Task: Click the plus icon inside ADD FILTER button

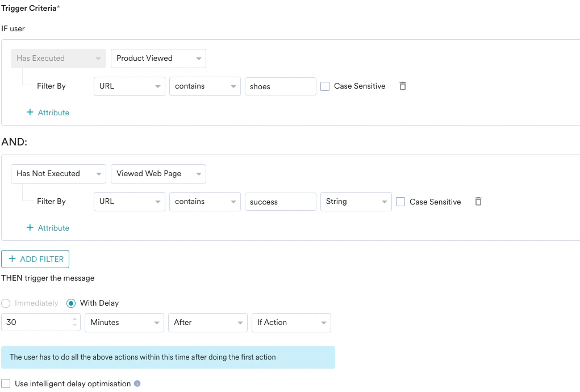Action: pos(12,258)
